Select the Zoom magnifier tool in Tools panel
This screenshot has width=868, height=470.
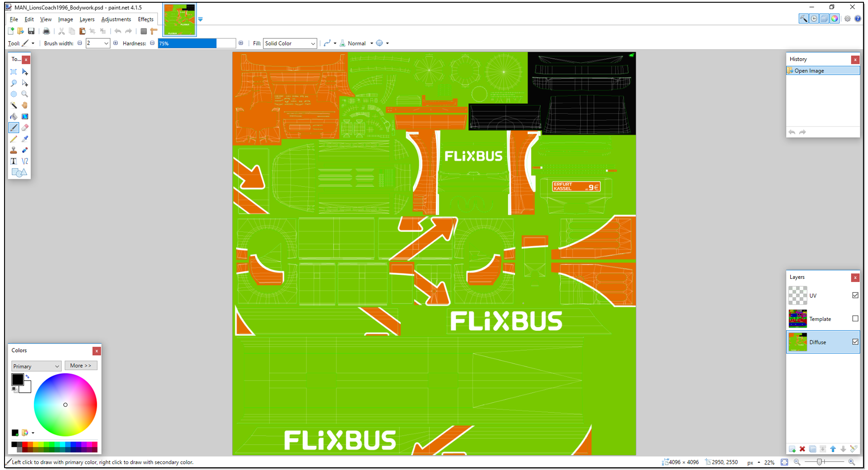[x=25, y=94]
